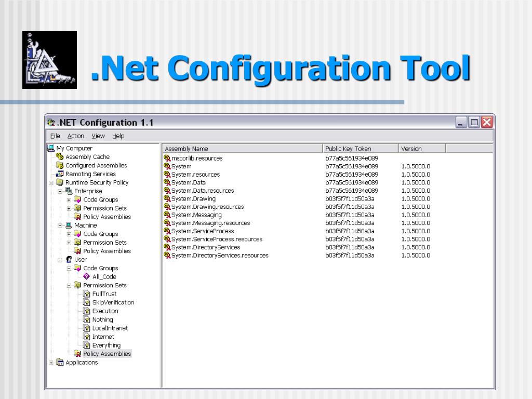Select the System.Data.resources row
Screen dimensions: 532x399
point(297,191)
